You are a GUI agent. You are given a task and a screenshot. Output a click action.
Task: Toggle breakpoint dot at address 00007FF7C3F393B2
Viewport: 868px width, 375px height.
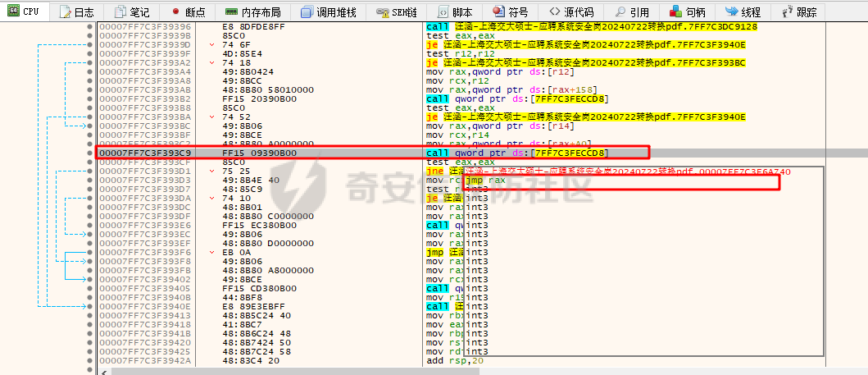90,98
